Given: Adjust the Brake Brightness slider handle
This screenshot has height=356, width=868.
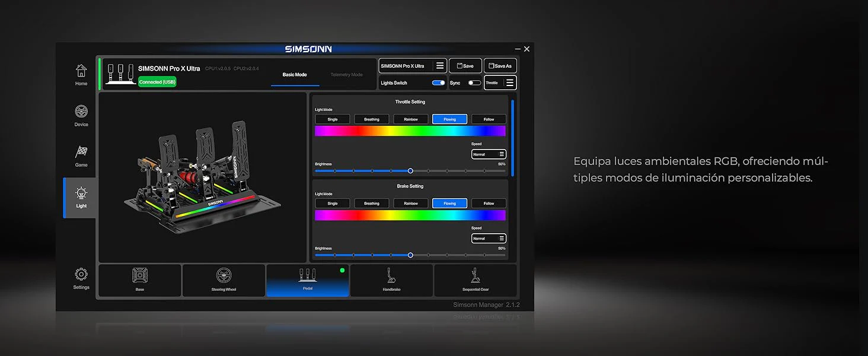Looking at the screenshot, I should (410, 255).
